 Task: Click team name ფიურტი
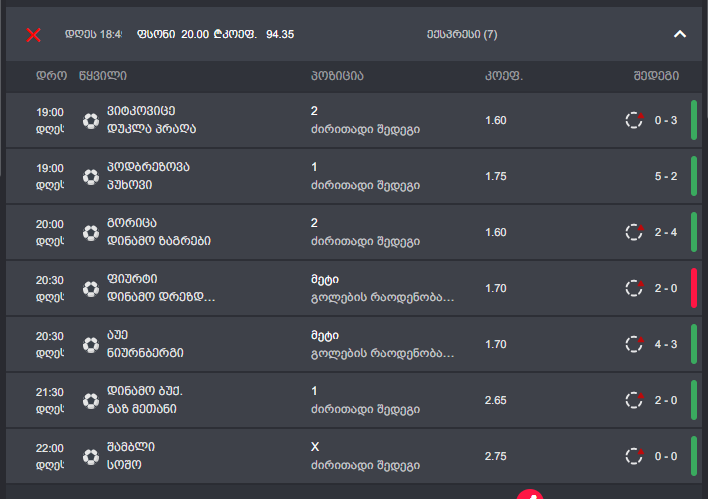pyautogui.click(x=132, y=279)
